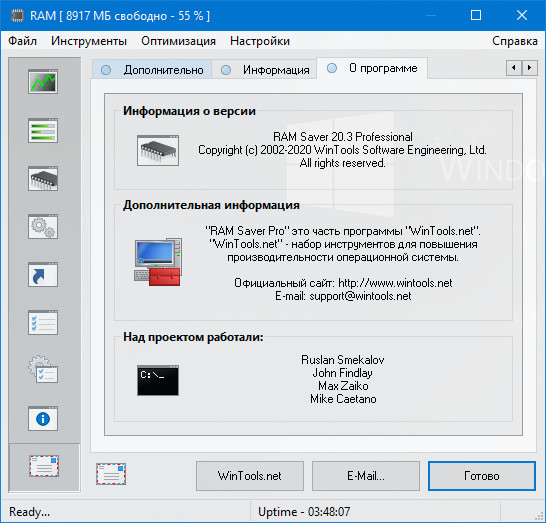
Task: Click the computer with toolbox icon
Action: click(x=158, y=262)
